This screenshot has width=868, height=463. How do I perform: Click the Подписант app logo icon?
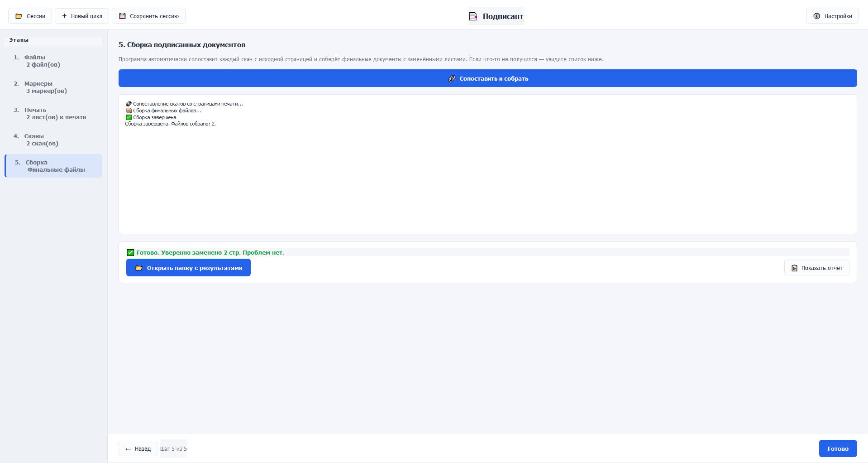pyautogui.click(x=473, y=16)
